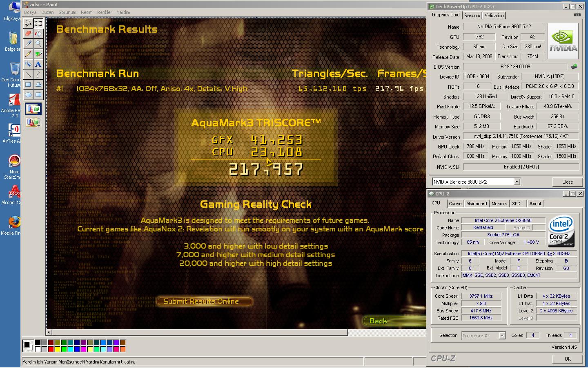Screen dimensions: 588x368
Task: Select the Free-Form Select tool in Paint
Action: click(x=28, y=23)
